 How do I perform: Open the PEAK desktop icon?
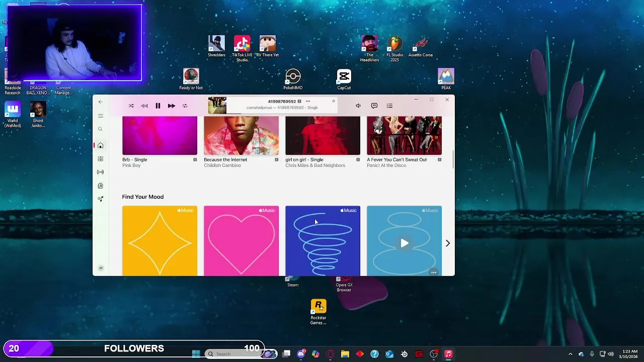pyautogui.click(x=446, y=79)
